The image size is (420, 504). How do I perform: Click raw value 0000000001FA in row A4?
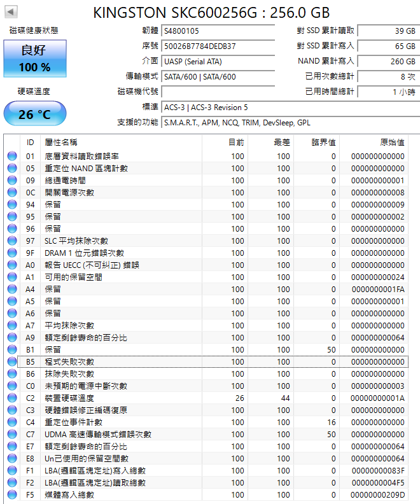(x=378, y=290)
